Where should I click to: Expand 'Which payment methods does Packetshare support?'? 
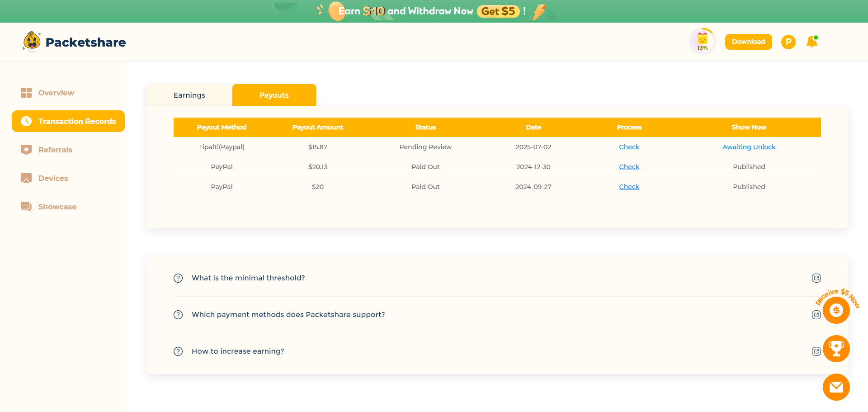coord(497,315)
